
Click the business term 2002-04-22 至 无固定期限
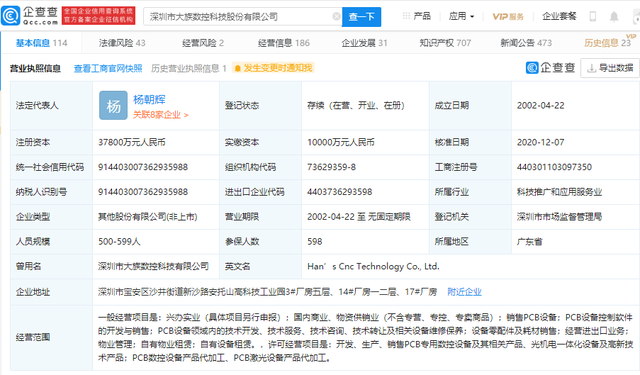[x=359, y=217]
